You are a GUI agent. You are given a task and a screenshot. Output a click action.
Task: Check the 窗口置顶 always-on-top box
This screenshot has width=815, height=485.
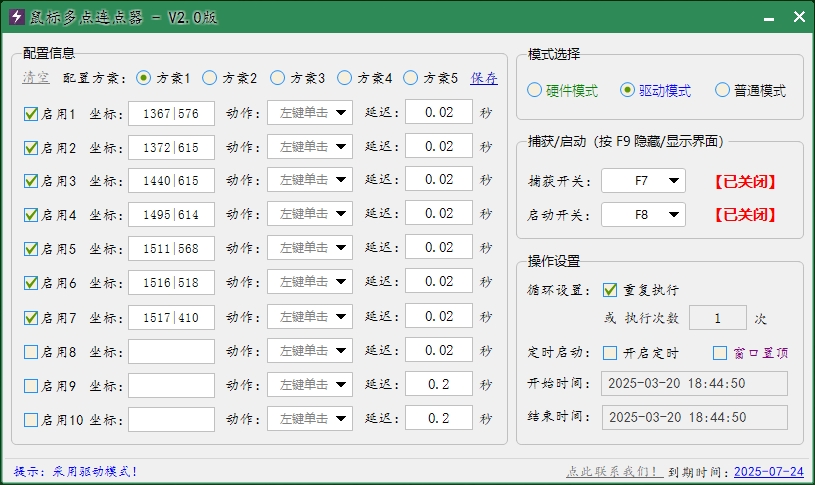(720, 353)
